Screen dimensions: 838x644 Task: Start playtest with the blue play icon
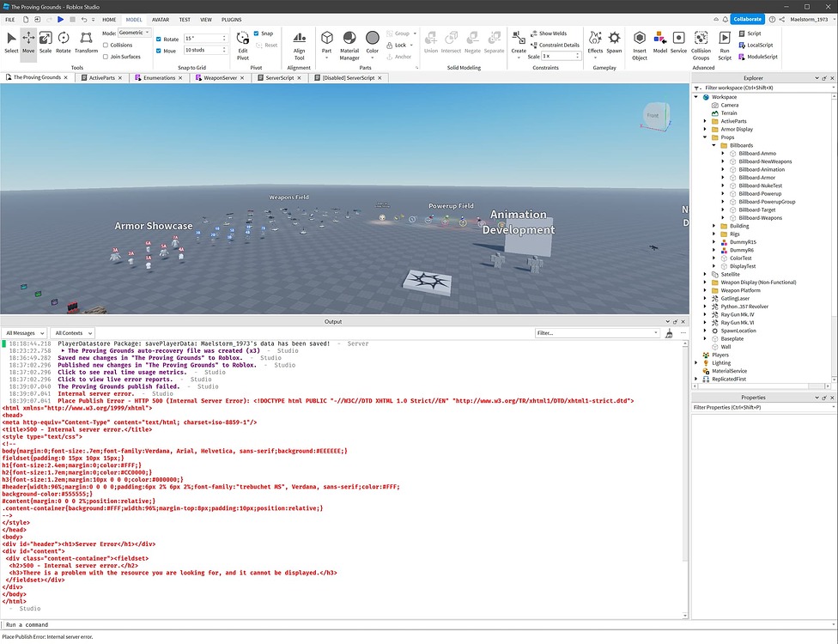pos(60,19)
